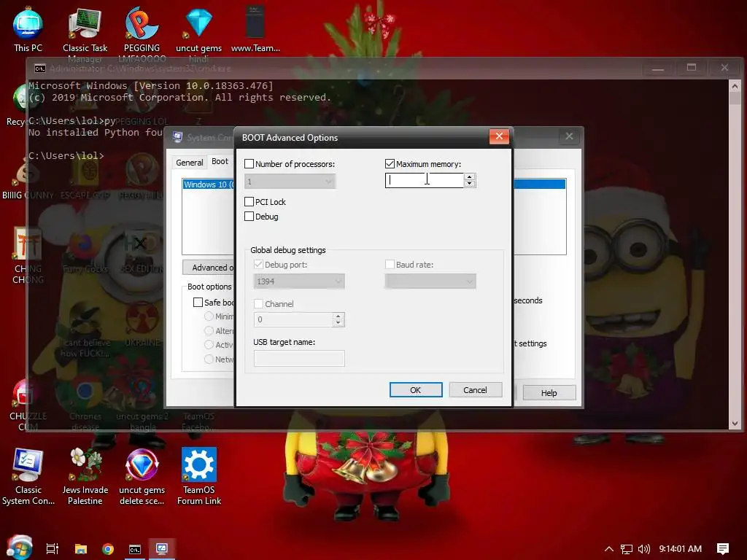Open uncut gems delete scene desktop icon
747x560 pixels.
pos(142,476)
